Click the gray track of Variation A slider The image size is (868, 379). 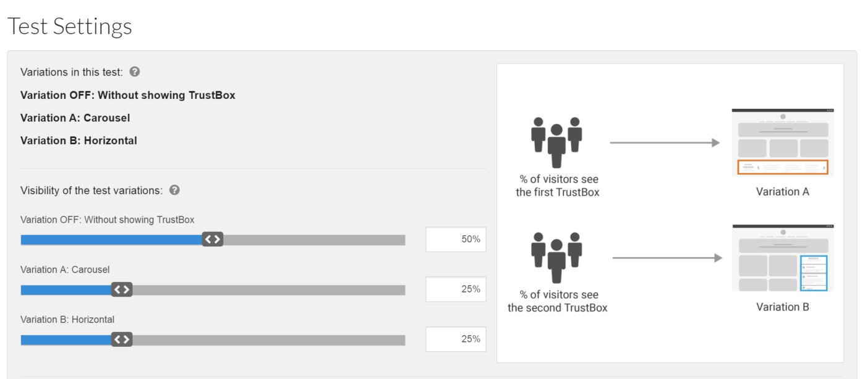269,290
